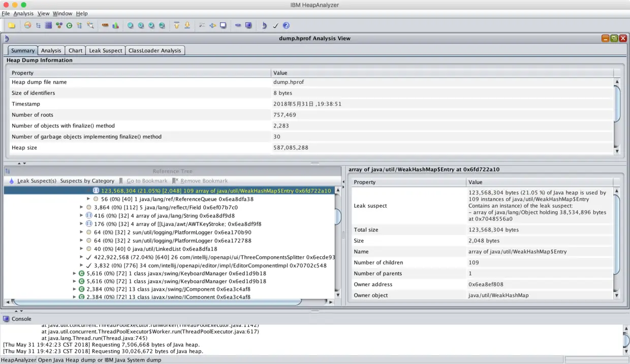Open the File menu
Screen dimensions: 630x364
tap(6, 13)
